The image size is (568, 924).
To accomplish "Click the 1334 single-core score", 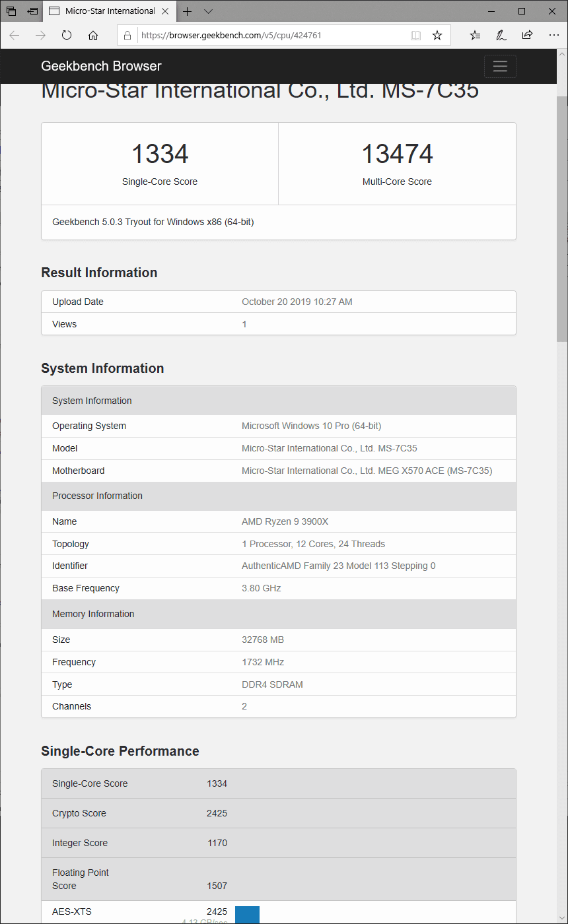I will (x=160, y=154).
